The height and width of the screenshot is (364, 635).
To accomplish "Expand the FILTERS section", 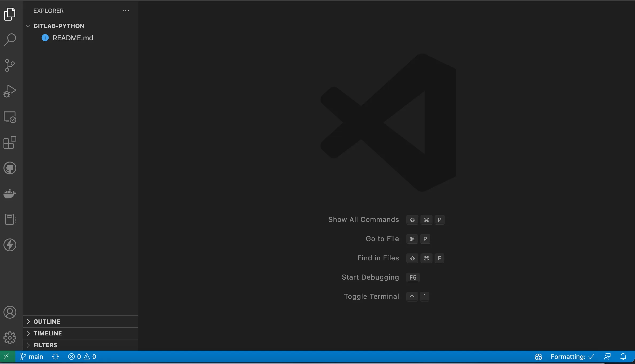I will coord(80,345).
